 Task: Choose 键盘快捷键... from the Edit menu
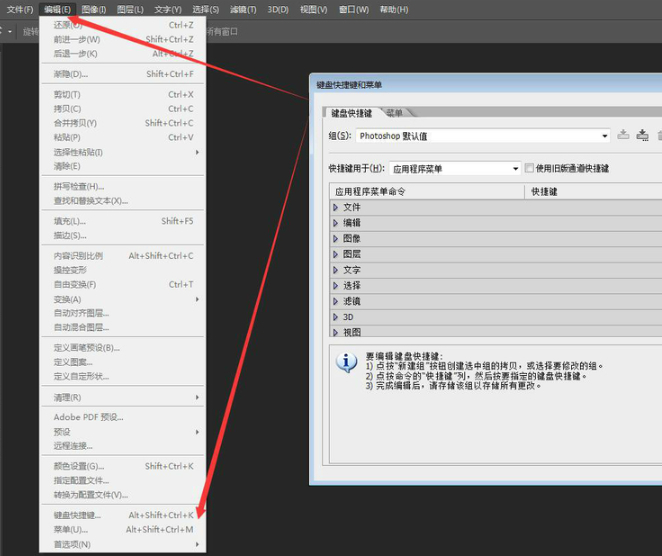(78, 515)
